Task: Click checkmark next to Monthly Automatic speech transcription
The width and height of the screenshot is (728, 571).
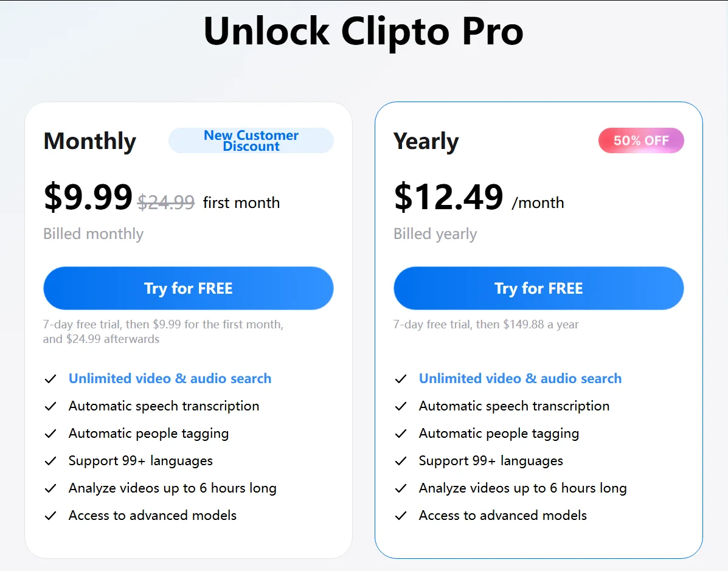Action: pos(50,406)
